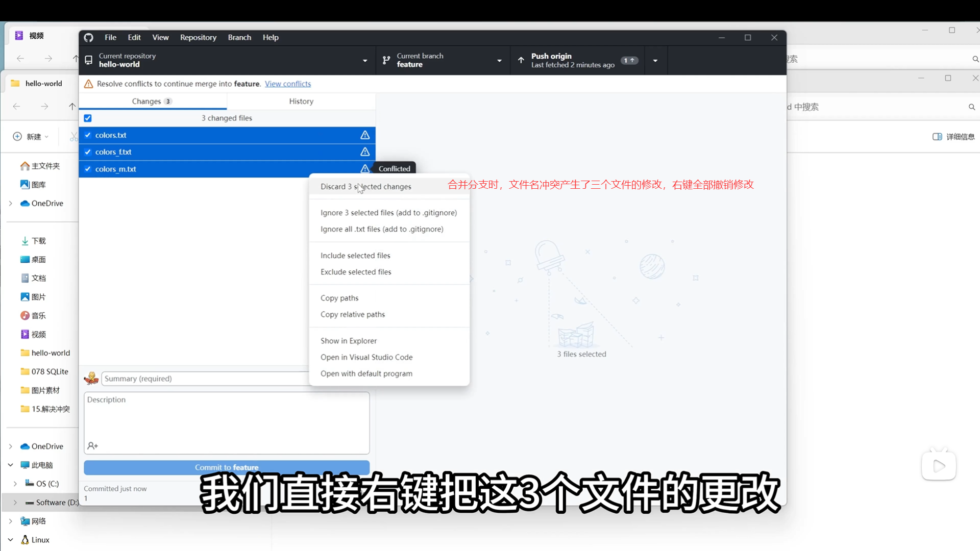
Task: Click the video play icon at bottom right
Action: tap(939, 466)
